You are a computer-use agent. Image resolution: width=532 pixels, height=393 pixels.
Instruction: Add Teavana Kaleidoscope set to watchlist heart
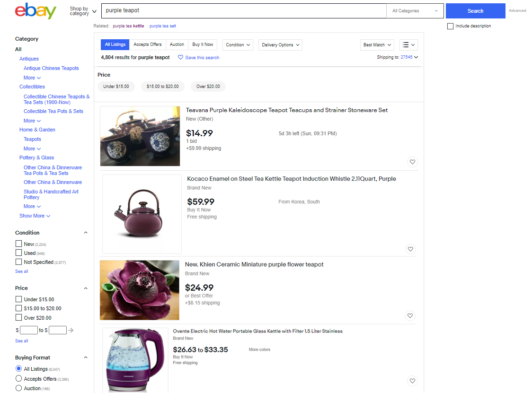(x=412, y=162)
